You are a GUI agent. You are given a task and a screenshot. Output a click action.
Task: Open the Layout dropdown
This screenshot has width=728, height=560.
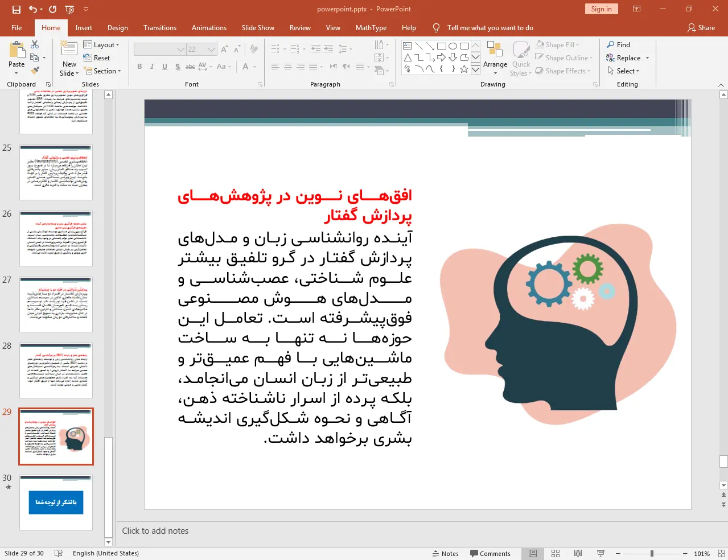click(x=101, y=45)
